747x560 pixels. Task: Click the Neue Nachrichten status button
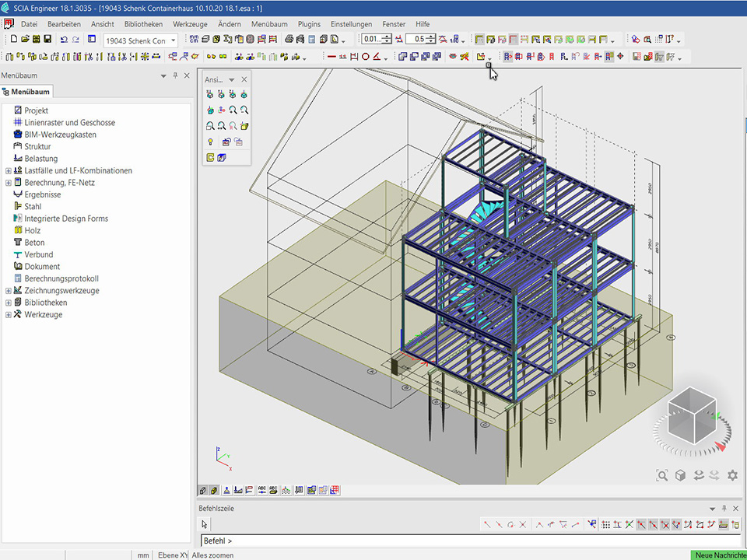[x=718, y=555]
